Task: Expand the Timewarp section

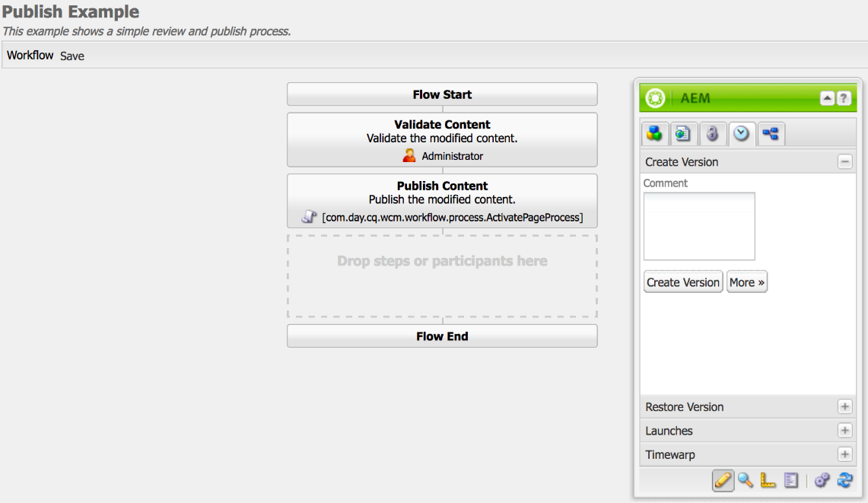Action: click(x=844, y=454)
